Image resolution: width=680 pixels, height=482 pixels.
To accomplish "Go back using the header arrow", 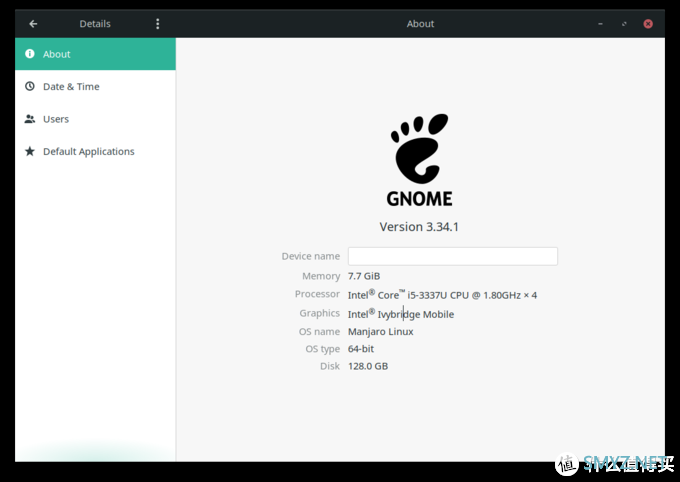I will 33,24.
